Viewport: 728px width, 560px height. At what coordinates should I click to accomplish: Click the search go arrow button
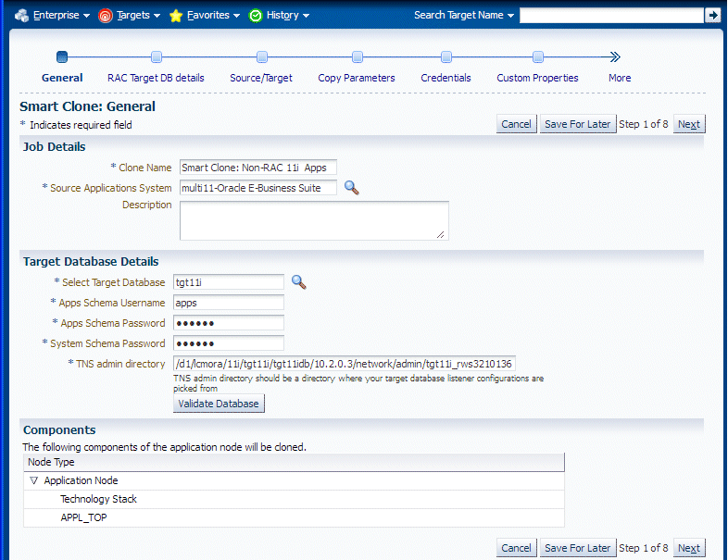pyautogui.click(x=712, y=16)
